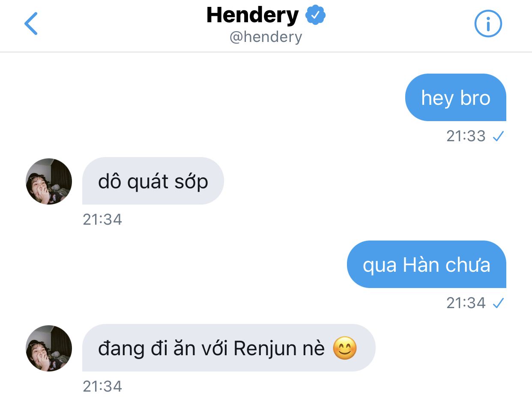Screen dimensions: 532x410
Task: Tap the 21:34 timestamp under "dô quát sốp"
Action: [102, 220]
